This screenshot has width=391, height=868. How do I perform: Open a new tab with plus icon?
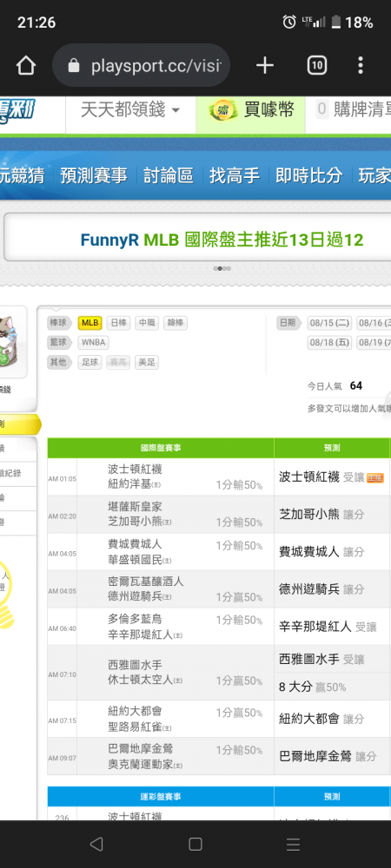[x=265, y=66]
